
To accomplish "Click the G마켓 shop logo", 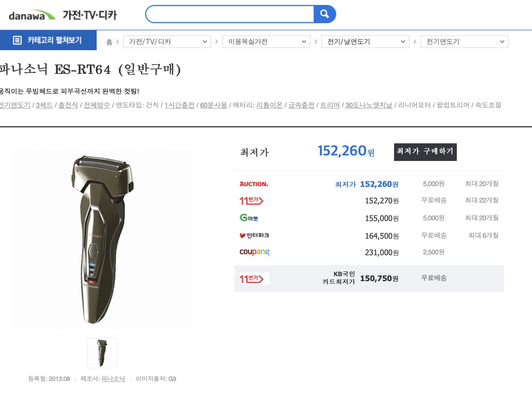I will [x=249, y=218].
